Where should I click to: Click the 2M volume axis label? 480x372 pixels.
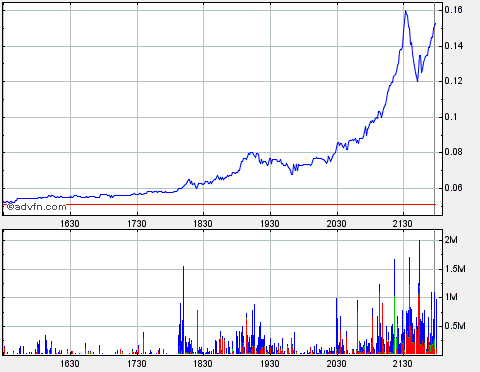pyautogui.click(x=451, y=240)
